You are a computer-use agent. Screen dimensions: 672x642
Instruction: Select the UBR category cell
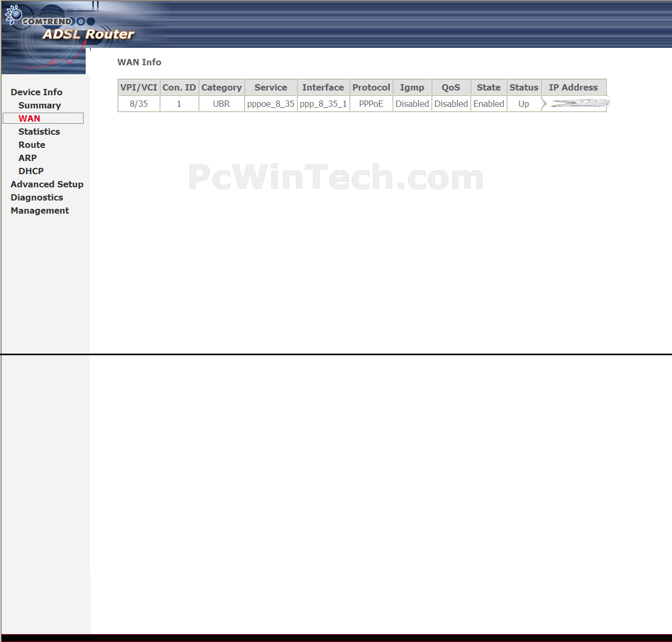click(221, 104)
